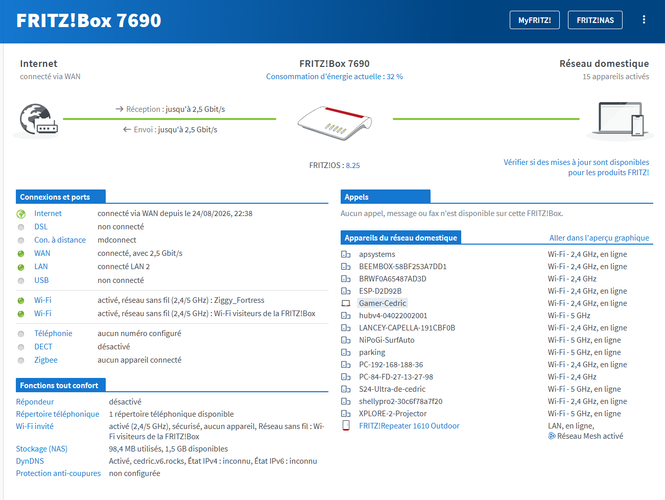Open the DSL connection link
The image size is (665, 500).
(x=41, y=227)
